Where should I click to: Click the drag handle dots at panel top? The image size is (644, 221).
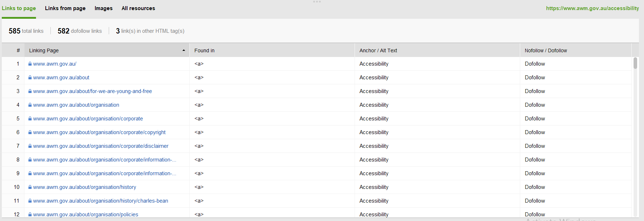point(317,2)
